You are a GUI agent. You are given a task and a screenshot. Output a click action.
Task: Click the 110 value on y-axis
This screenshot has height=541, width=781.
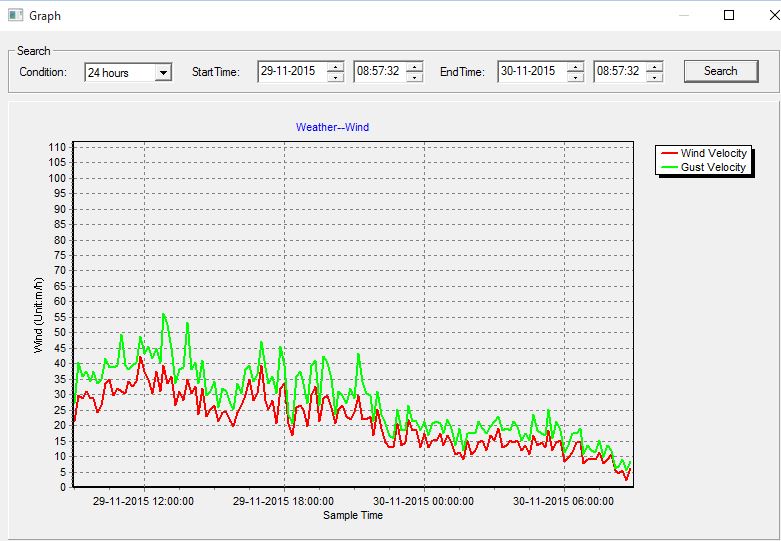point(57,147)
